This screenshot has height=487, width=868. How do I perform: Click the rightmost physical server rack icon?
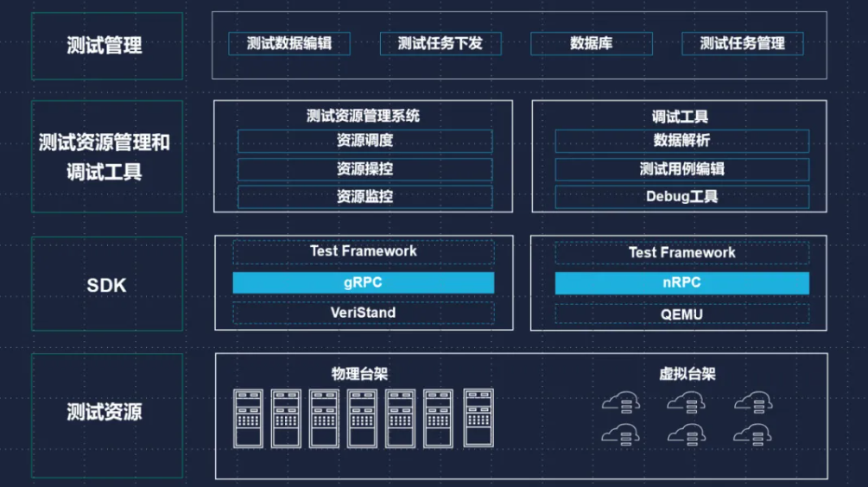click(478, 418)
